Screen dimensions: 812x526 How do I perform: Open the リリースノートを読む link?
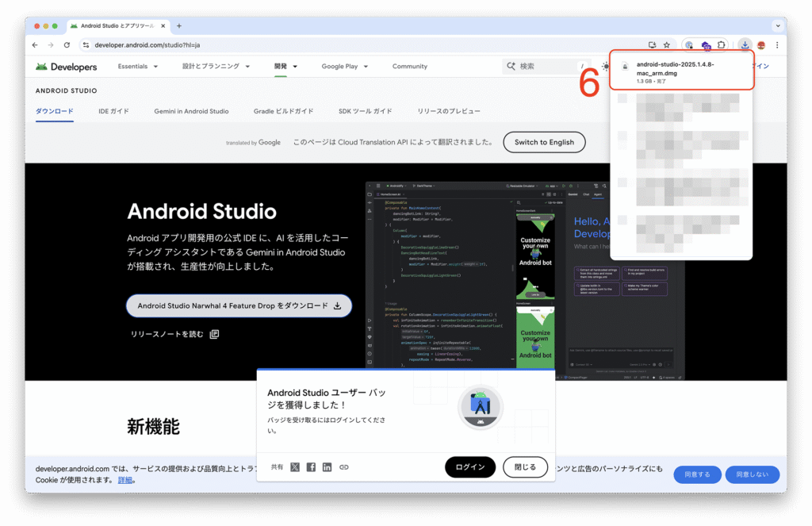coord(174,334)
